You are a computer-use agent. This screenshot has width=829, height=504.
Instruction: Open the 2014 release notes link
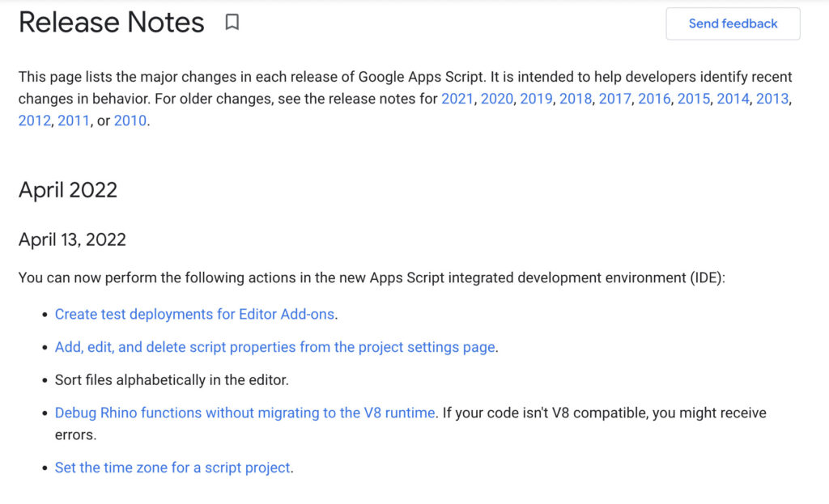[x=733, y=99]
